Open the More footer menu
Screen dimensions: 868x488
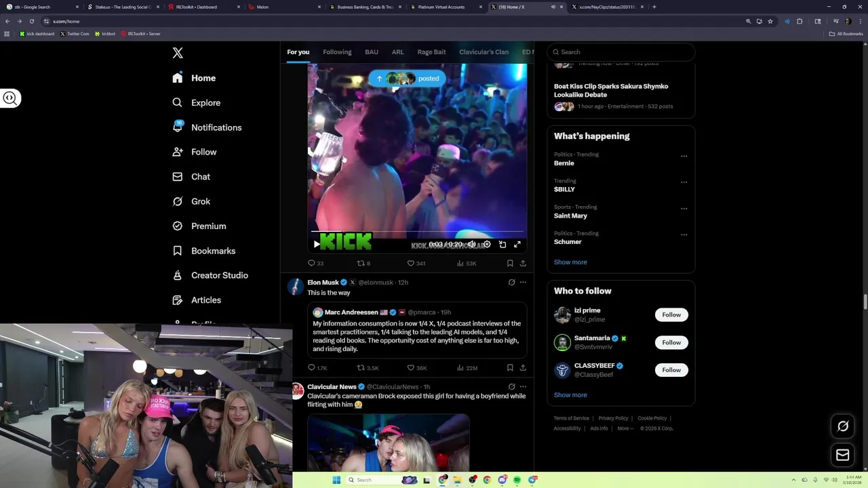(625, 428)
